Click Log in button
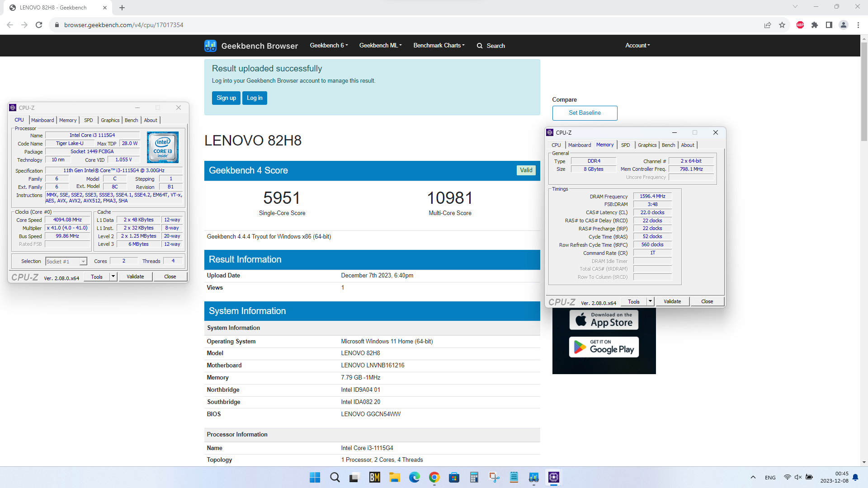This screenshot has height=488, width=868. (x=255, y=98)
